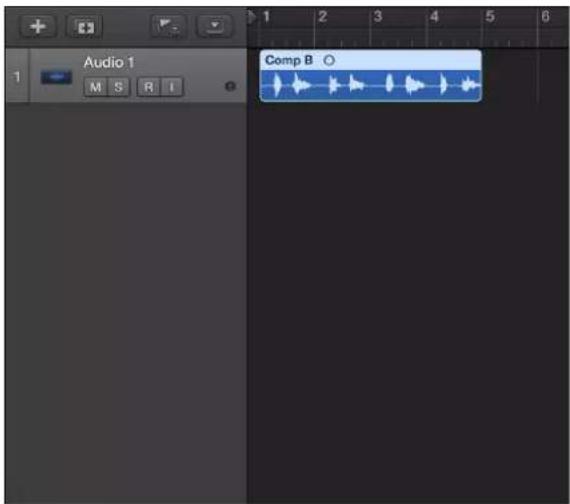Click the small dot knob on Audio 1 track
Image resolution: width=570 pixels, height=504 pixels.
230,86
